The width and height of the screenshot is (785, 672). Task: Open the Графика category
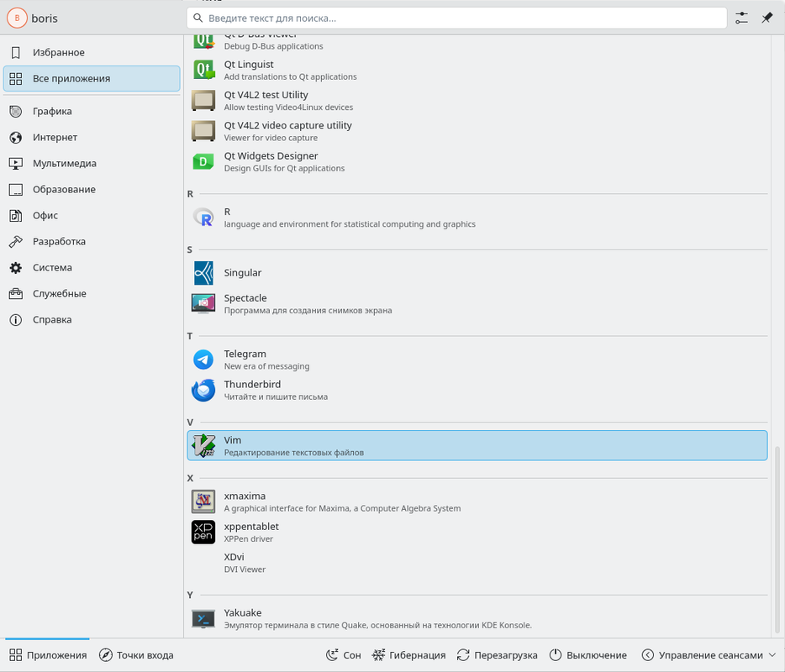(92, 111)
